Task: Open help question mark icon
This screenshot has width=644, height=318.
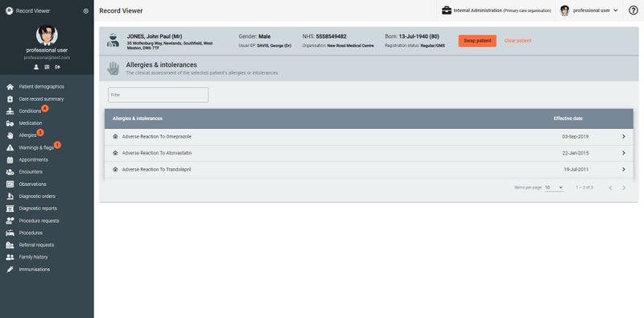Action: (634, 10)
